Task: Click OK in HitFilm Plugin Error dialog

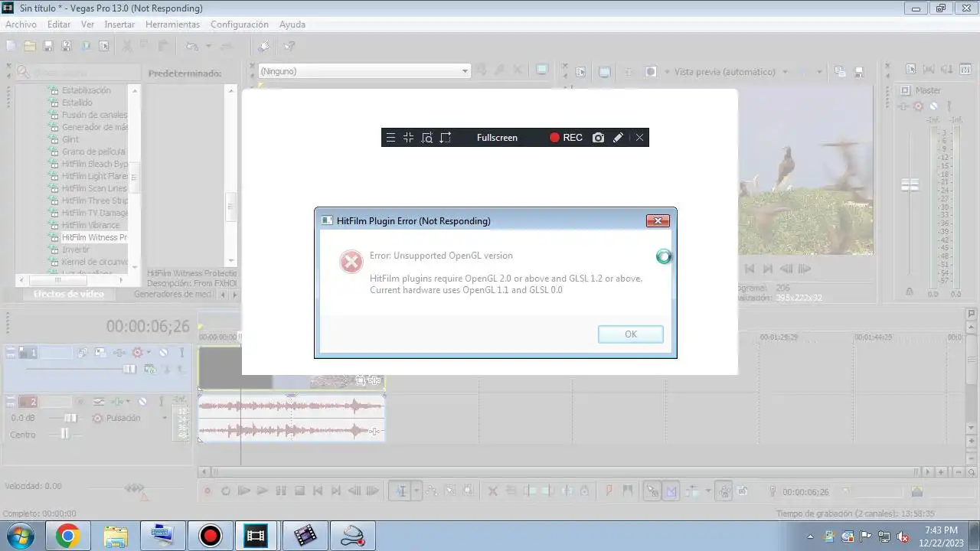Action: click(630, 334)
